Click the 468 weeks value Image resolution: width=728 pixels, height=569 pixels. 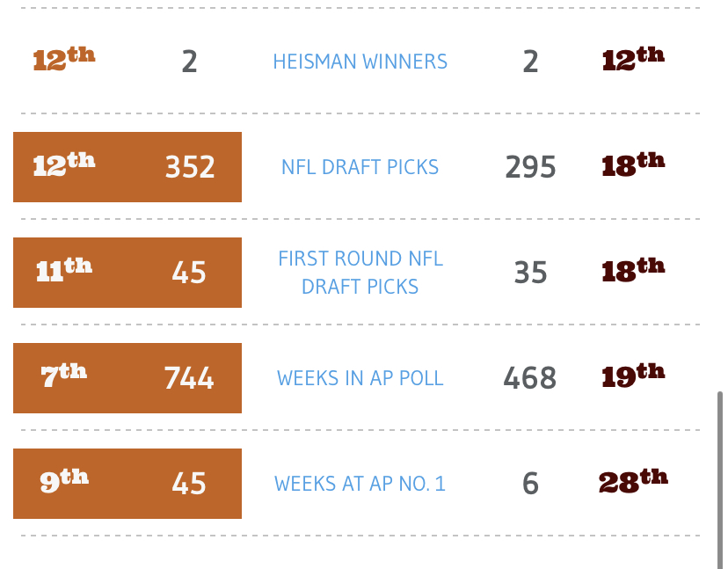point(529,378)
